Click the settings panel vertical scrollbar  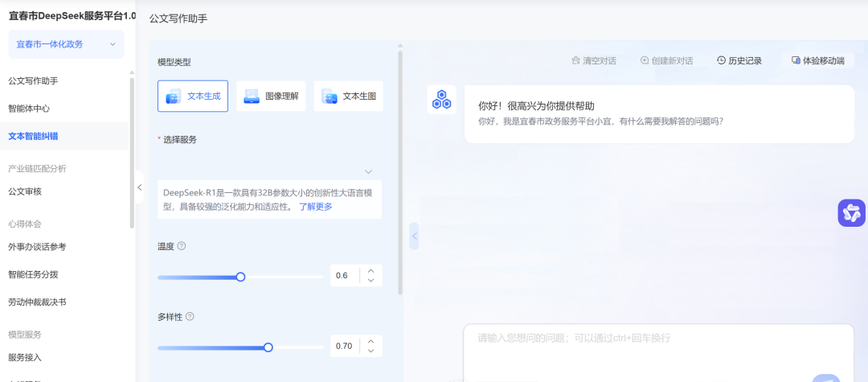[x=400, y=171]
